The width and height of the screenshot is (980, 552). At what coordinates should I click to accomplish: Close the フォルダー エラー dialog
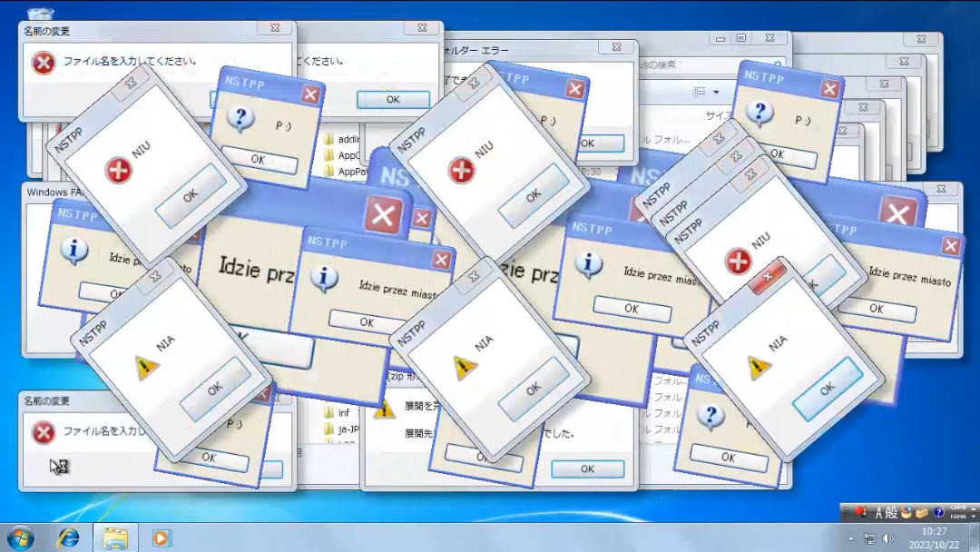[616, 47]
